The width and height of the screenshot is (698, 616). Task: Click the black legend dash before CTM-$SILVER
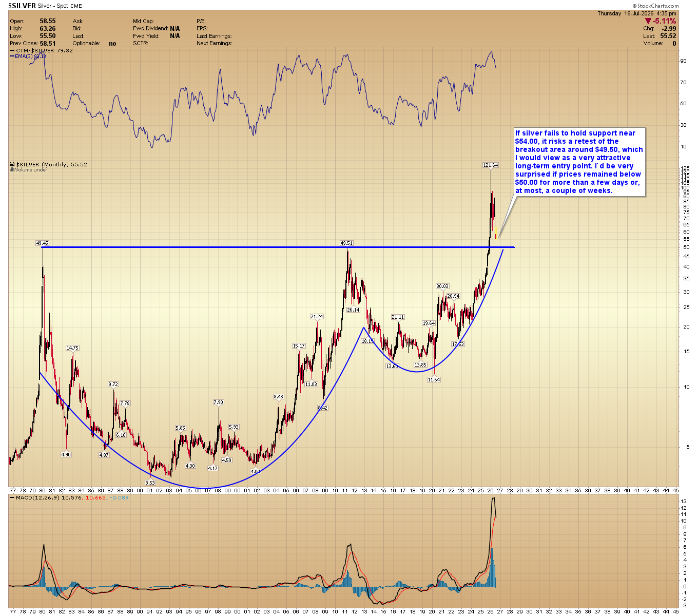pos(12,51)
